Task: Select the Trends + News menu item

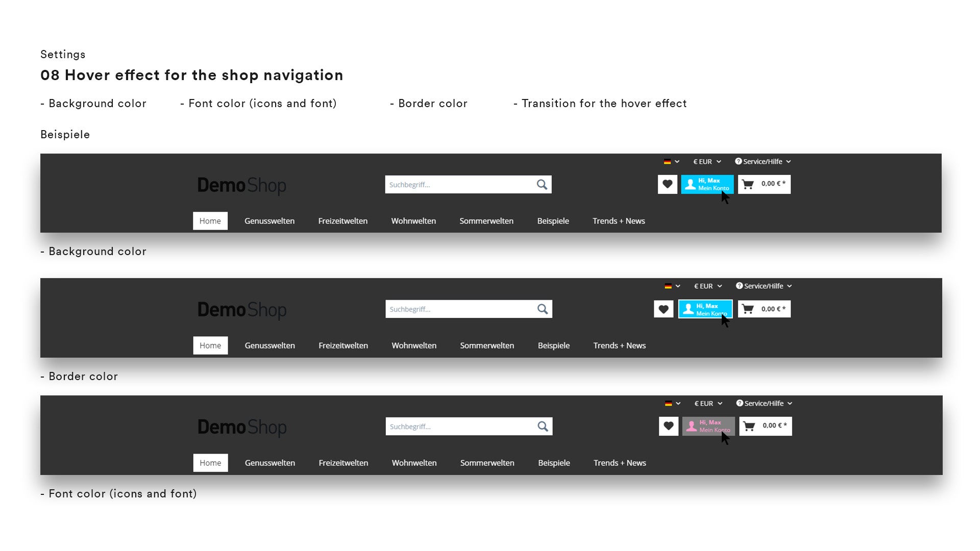Action: pos(618,221)
